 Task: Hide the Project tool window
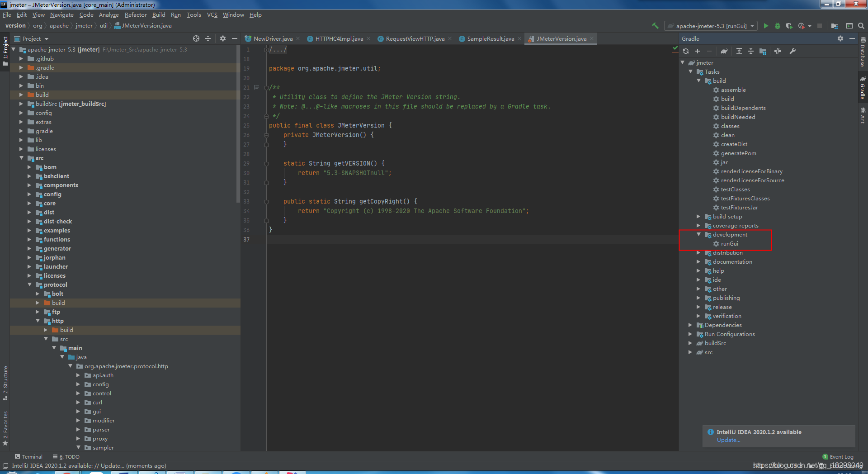pyautogui.click(x=235, y=38)
